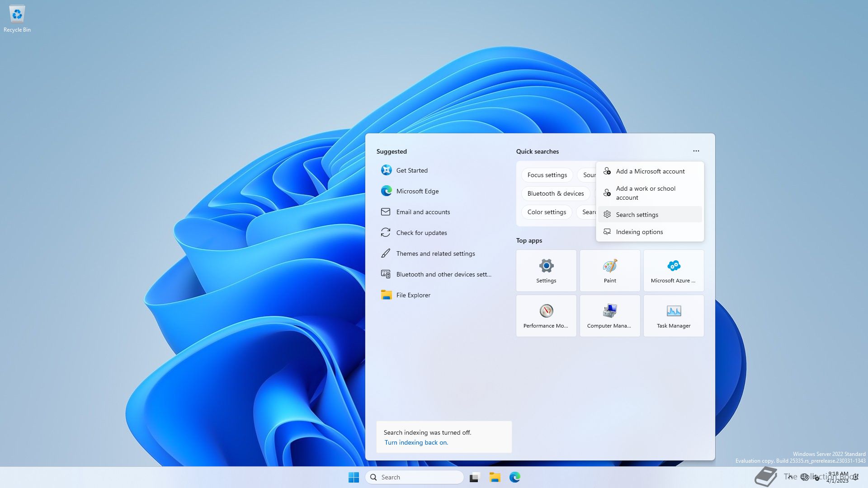Screen dimensions: 868x488
Task: Choose Add a Microsoft account
Action: pos(650,171)
